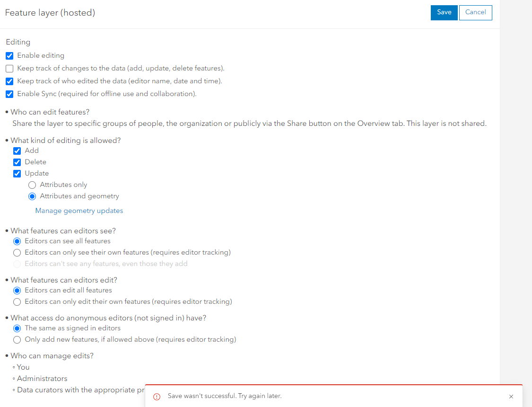532x407 pixels.
Task: Enable tracking of changes to the data
Action: pos(9,69)
